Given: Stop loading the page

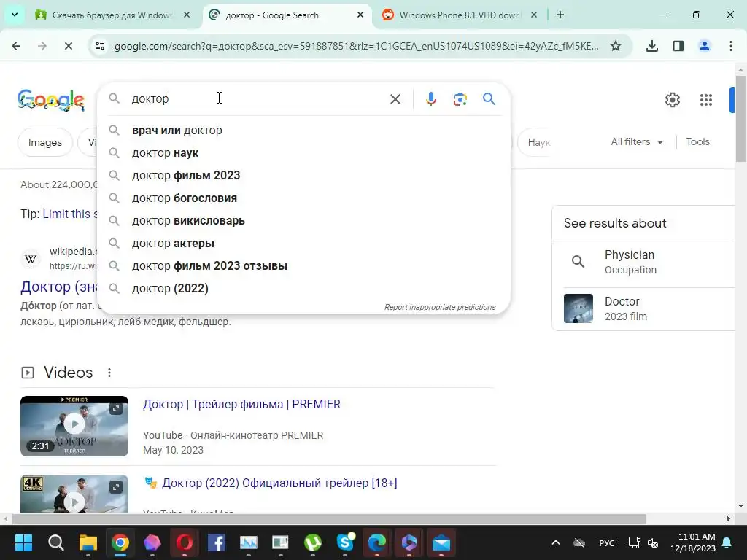Looking at the screenshot, I should 68,46.
